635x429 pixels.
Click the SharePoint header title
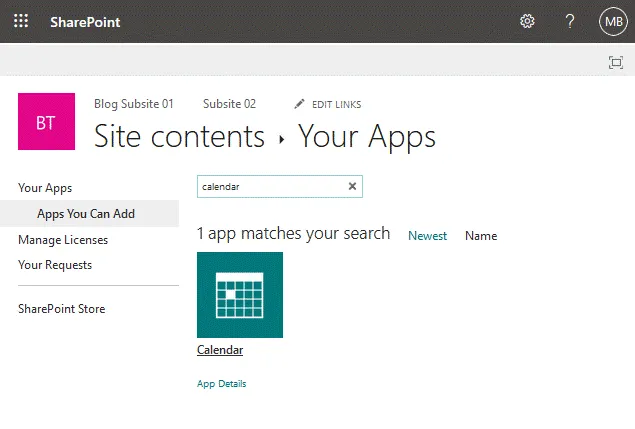click(85, 21)
